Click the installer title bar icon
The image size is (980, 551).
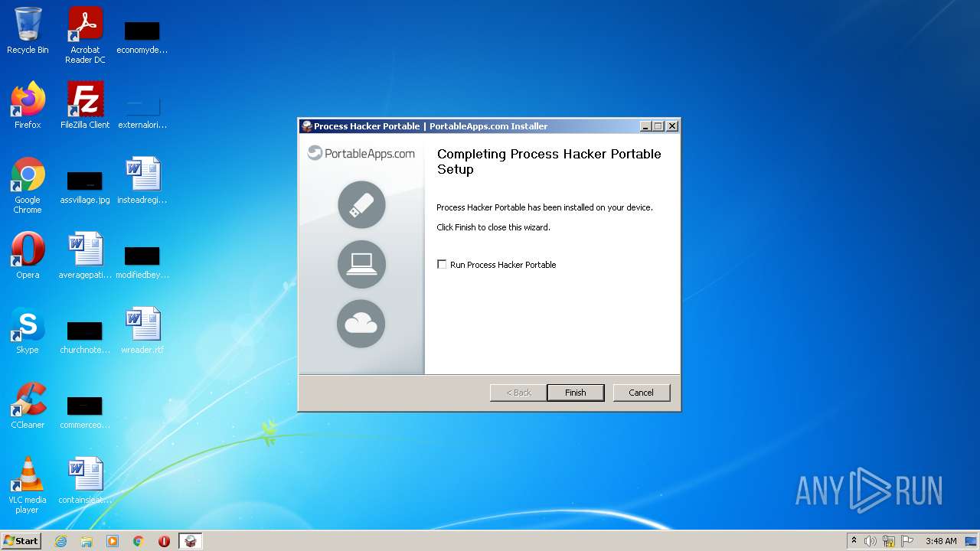pyautogui.click(x=307, y=126)
